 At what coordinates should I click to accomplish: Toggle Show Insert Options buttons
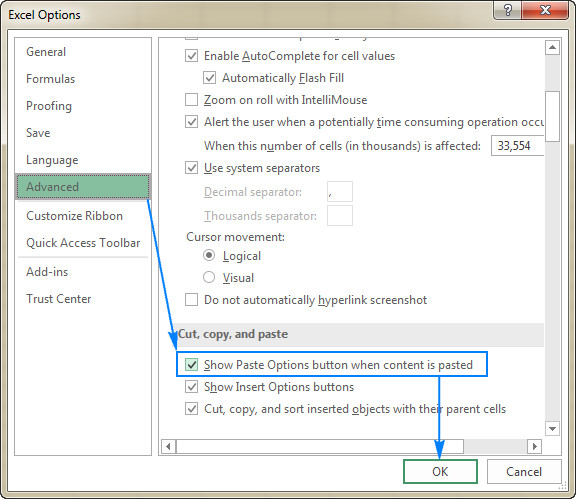tap(191, 387)
